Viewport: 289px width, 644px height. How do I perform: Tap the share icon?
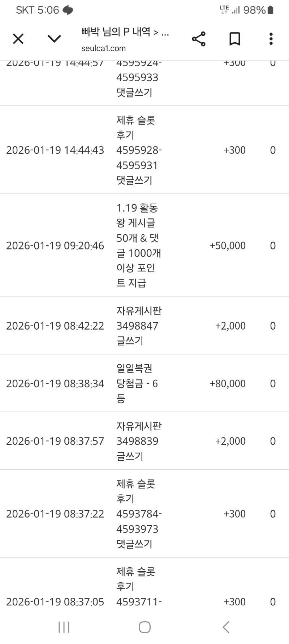point(199,39)
